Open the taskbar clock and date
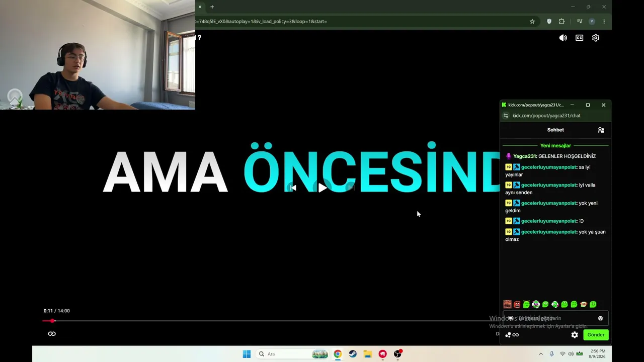 pos(598,354)
